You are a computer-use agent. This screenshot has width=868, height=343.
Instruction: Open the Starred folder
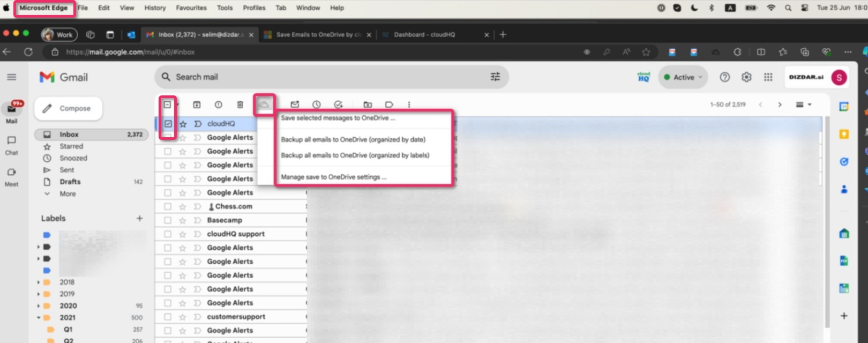[71, 146]
